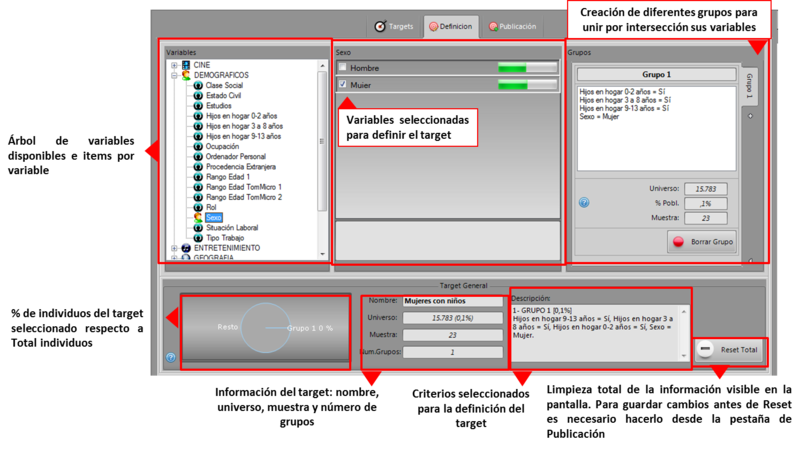Click the green bar next to Mujer
The height and width of the screenshot is (449, 800).
click(512, 85)
